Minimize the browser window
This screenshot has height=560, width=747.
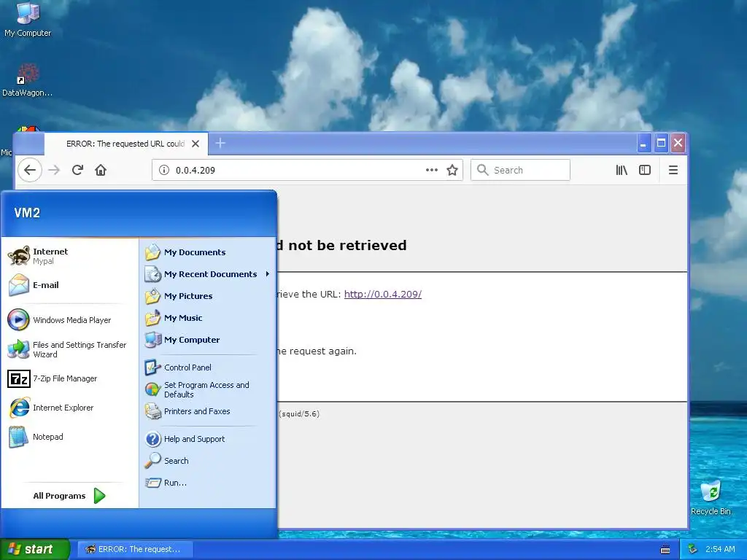[643, 144]
